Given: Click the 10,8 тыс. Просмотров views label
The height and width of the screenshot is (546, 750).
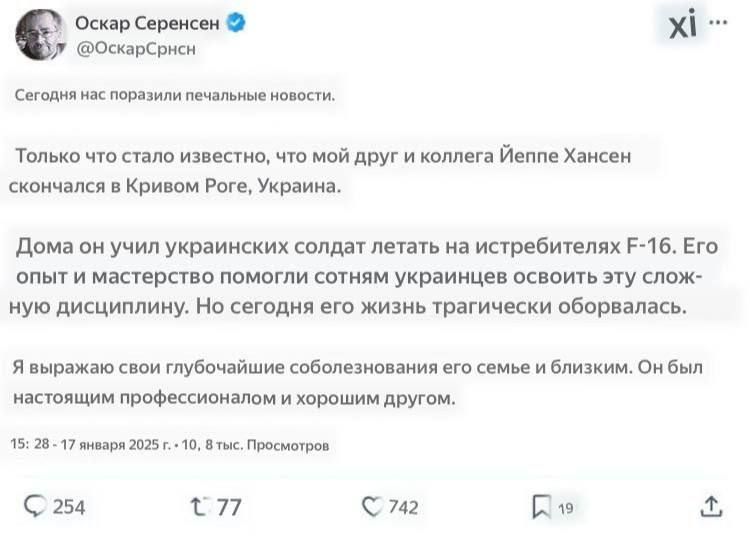Looking at the screenshot, I should tap(255, 445).
